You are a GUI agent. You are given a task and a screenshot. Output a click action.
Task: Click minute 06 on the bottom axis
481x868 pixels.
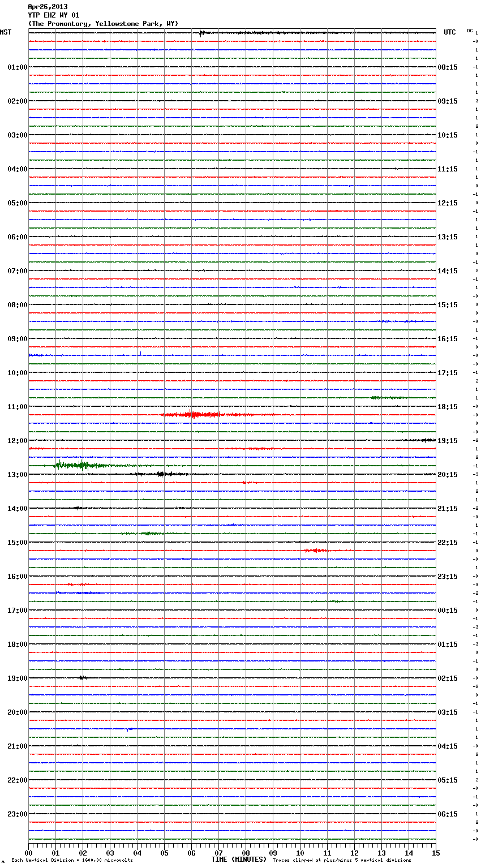tap(191, 853)
